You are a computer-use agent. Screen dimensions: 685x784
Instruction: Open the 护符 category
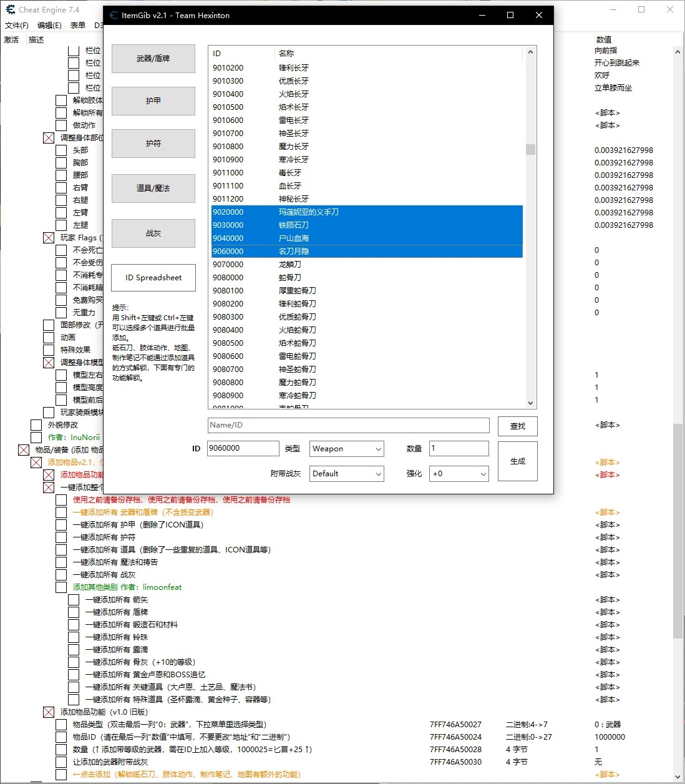[153, 144]
